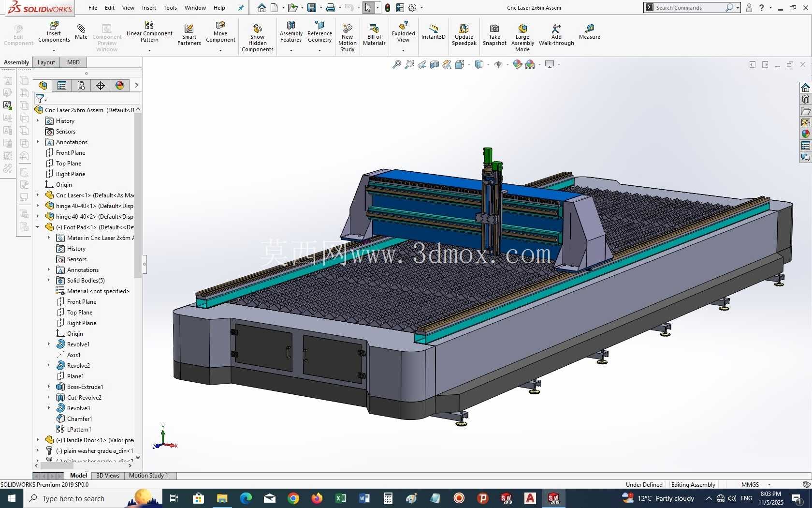The height and width of the screenshot is (508, 812).
Task: Expand Solid Bodies(5) folder
Action: tap(49, 281)
